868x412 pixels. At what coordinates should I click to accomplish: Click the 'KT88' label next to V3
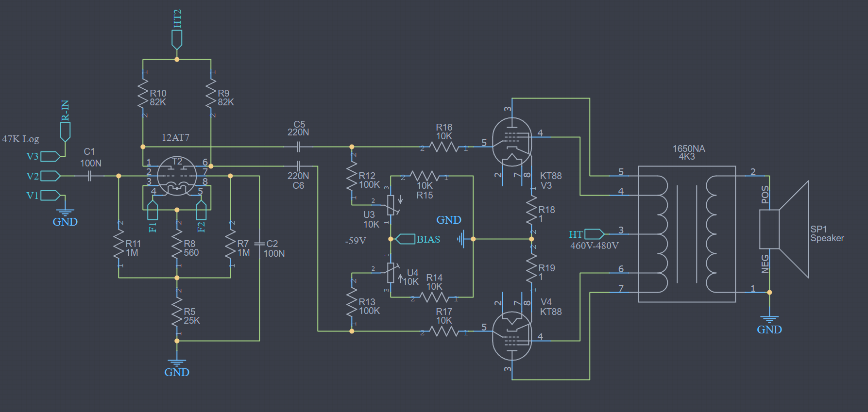pos(551,176)
